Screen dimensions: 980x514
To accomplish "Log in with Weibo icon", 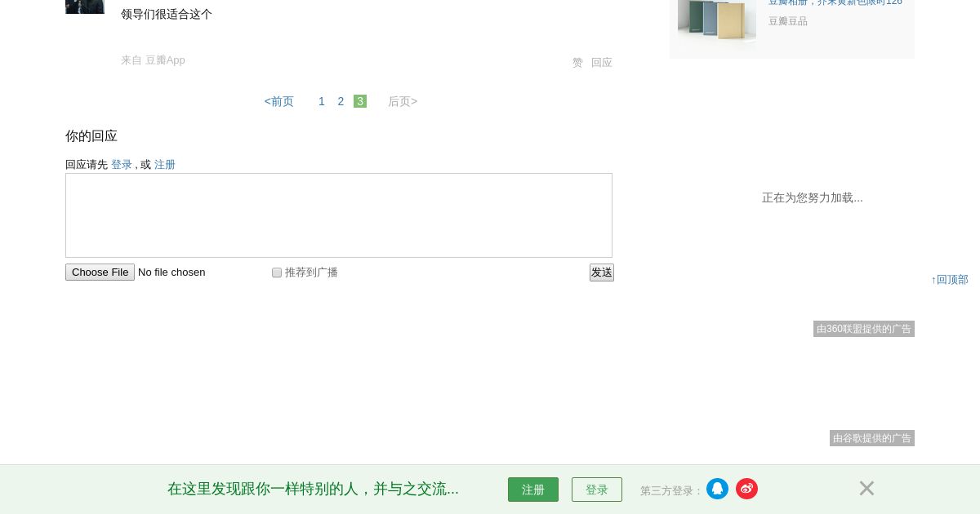I will (x=746, y=489).
